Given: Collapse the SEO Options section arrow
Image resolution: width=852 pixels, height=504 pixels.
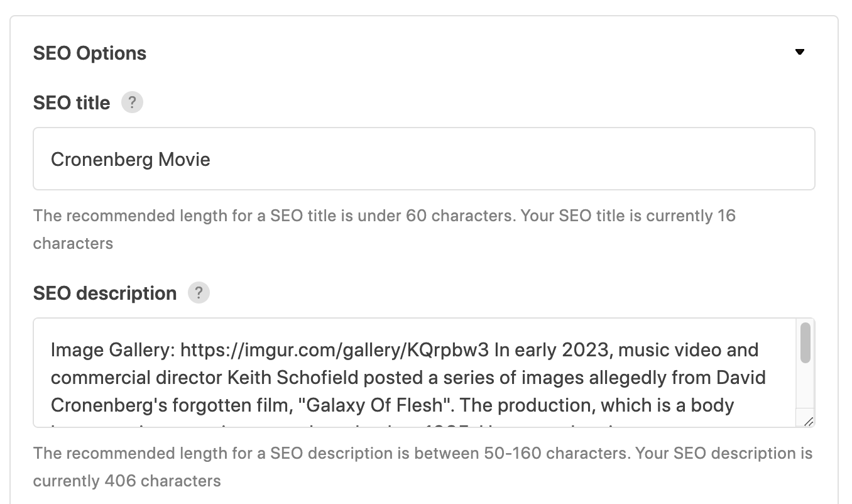Looking at the screenshot, I should tap(800, 52).
